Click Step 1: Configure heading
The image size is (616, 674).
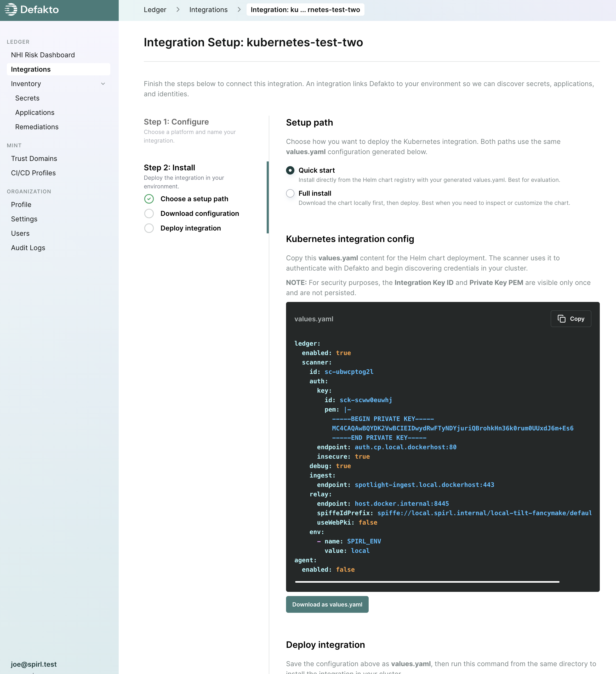point(176,122)
